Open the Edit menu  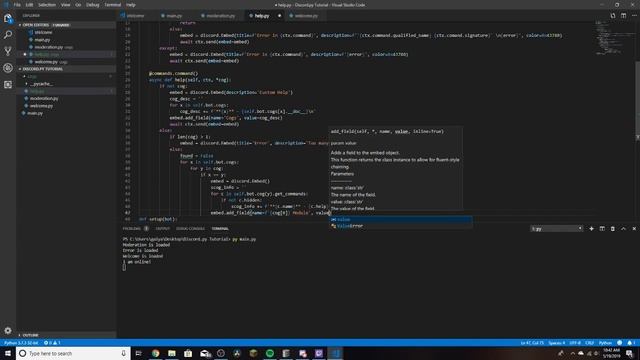coord(29,5)
